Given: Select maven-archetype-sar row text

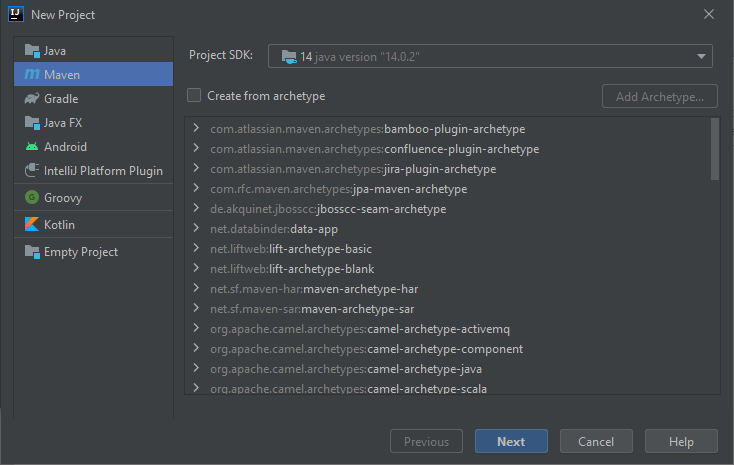Looking at the screenshot, I should pos(312,309).
